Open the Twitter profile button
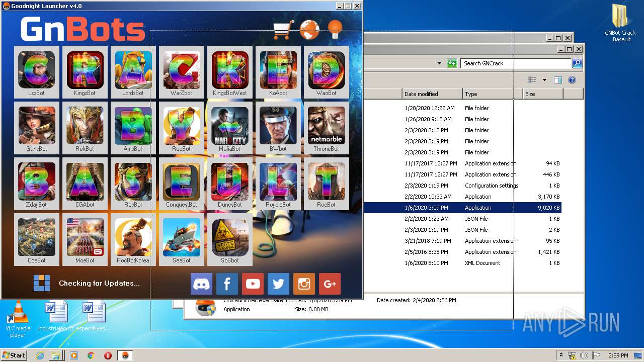Image resolution: width=644 pixels, height=362 pixels. 279,284
